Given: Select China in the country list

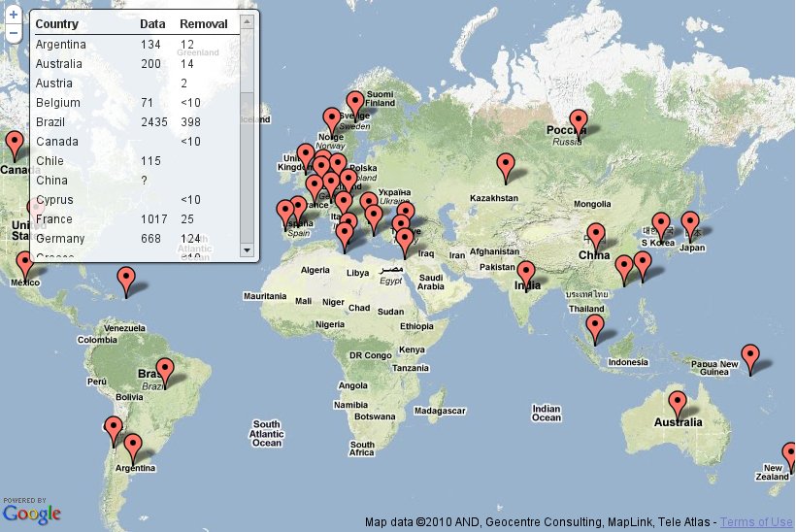Looking at the screenshot, I should point(136,181).
